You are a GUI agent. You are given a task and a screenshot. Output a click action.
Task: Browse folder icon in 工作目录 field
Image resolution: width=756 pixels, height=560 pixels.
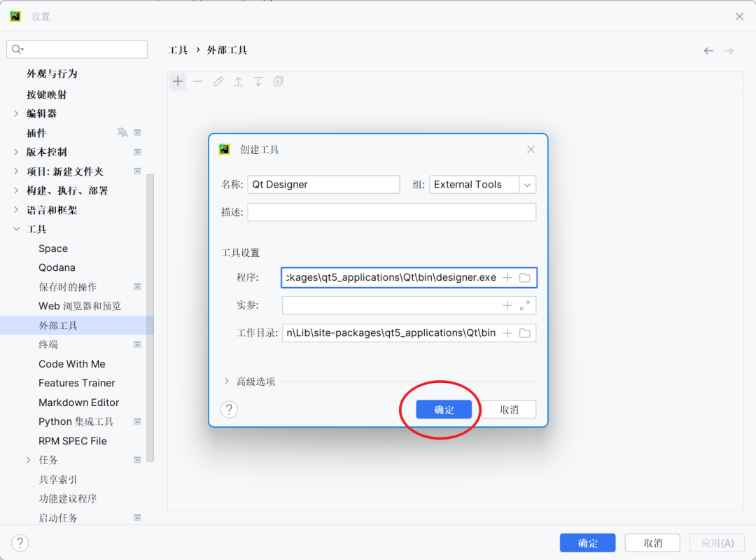[x=525, y=333]
